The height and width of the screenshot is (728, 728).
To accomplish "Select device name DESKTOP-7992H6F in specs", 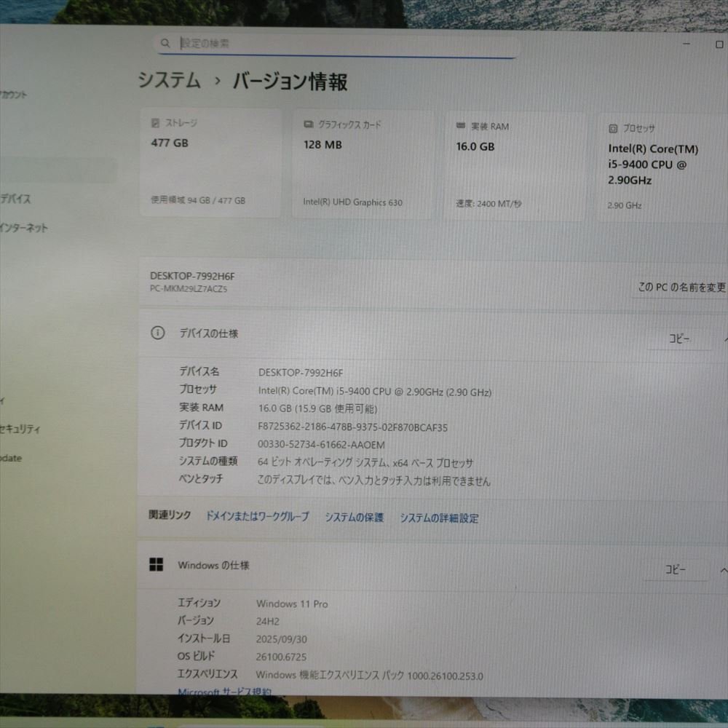I will coord(301,373).
